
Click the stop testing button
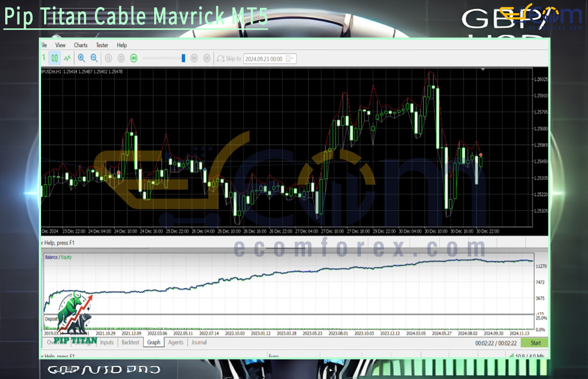tap(121, 58)
